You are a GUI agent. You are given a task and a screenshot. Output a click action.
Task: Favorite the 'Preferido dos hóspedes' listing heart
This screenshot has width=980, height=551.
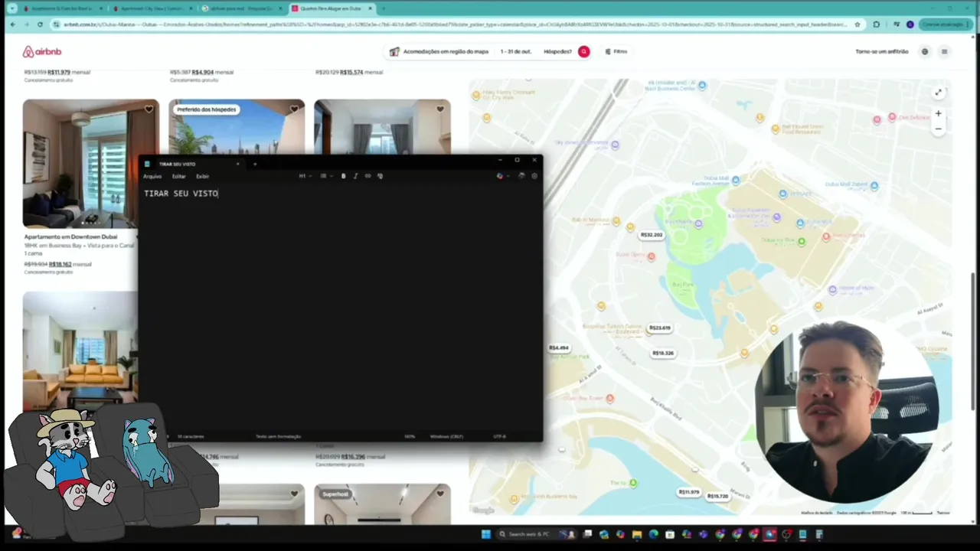point(294,109)
